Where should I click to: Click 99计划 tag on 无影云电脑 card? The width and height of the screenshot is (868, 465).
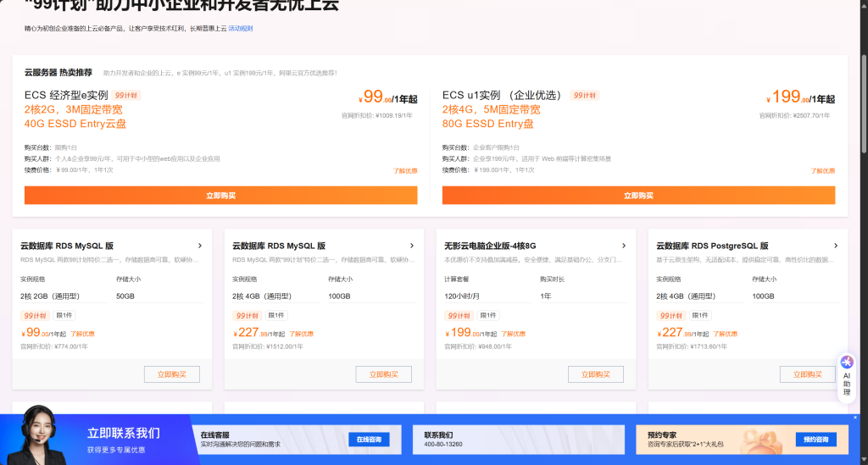459,316
